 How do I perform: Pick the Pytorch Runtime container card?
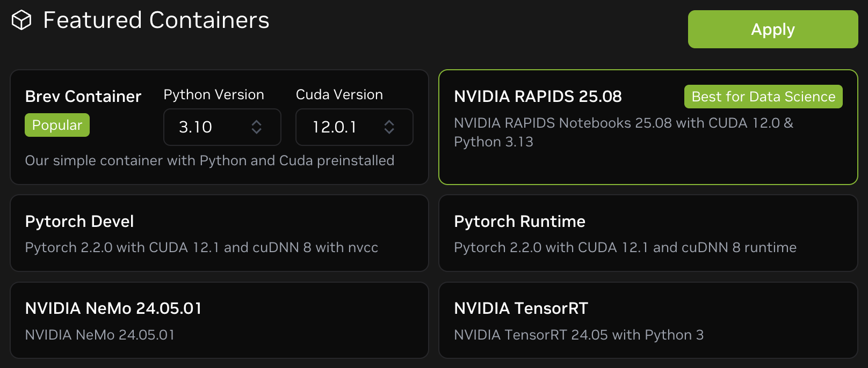648,233
